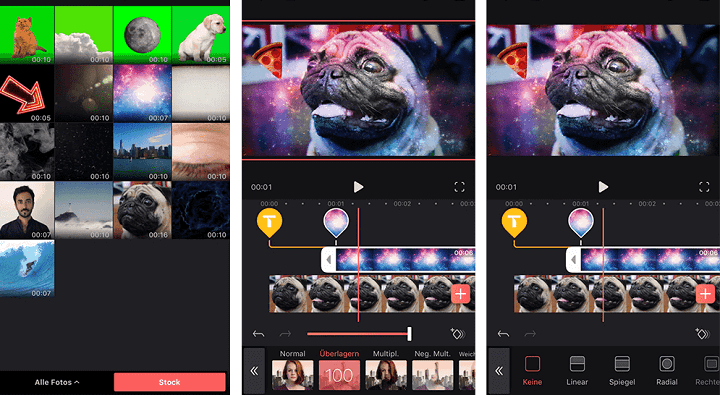This screenshot has height=395, width=720.
Task: Select the orange cat green screen clip
Action: 27,35
